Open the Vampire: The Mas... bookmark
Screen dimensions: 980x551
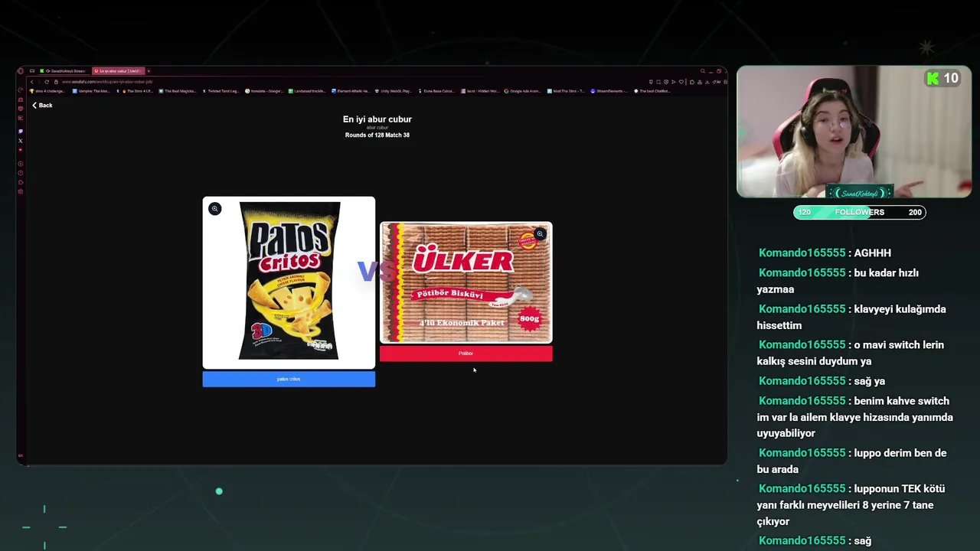pos(91,91)
